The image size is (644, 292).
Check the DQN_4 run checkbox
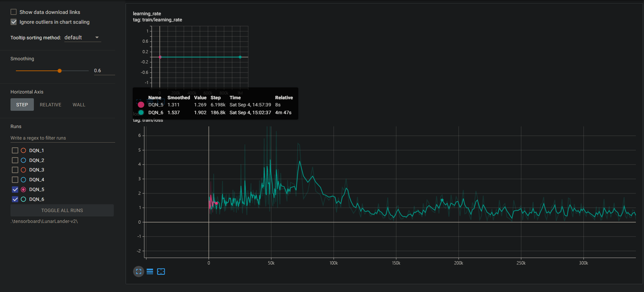[x=15, y=180]
